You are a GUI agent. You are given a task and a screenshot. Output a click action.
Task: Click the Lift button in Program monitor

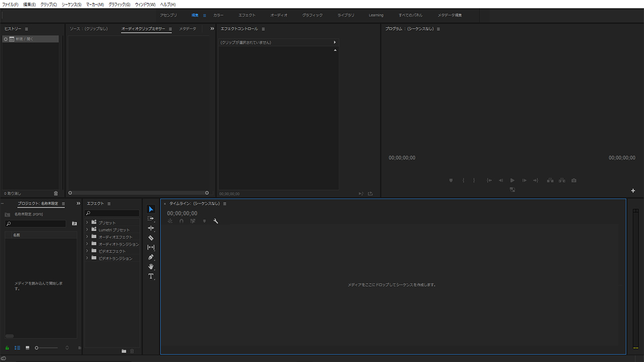click(550, 180)
